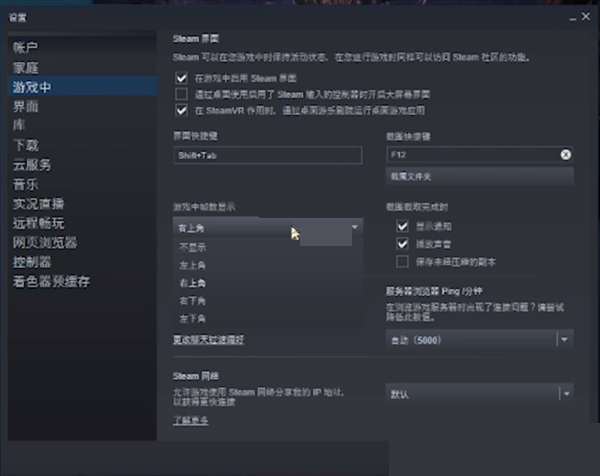Minimize the settings window
The image size is (600, 476).
[x=572, y=18]
